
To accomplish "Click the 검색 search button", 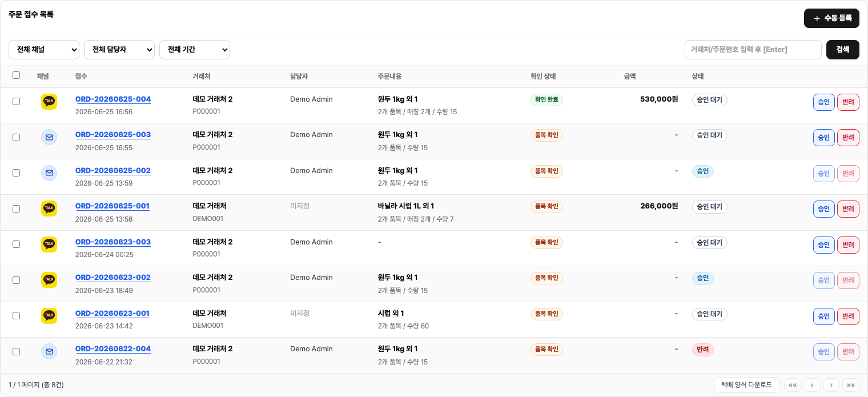I will 843,50.
